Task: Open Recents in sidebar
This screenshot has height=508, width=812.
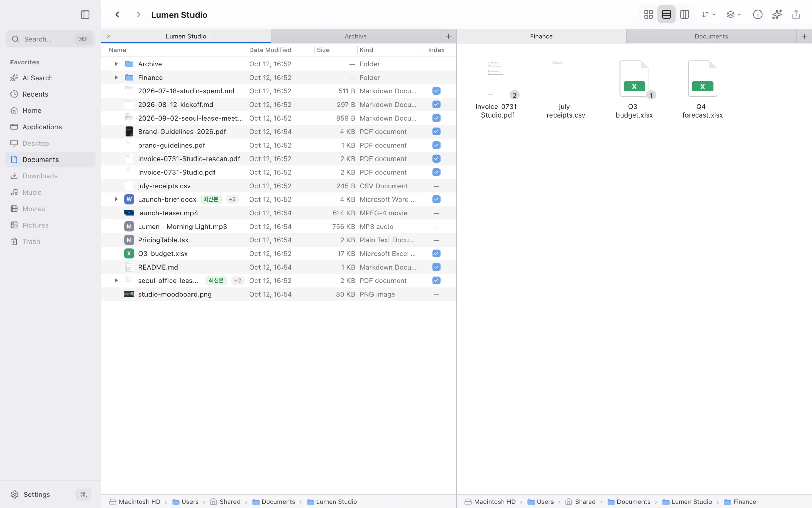Action: coord(50,94)
